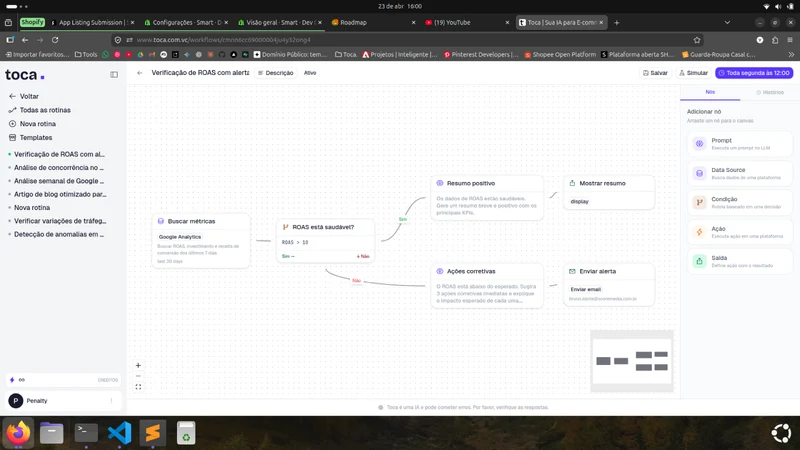Open Templates in sidebar
The width and height of the screenshot is (800, 450).
point(31,138)
